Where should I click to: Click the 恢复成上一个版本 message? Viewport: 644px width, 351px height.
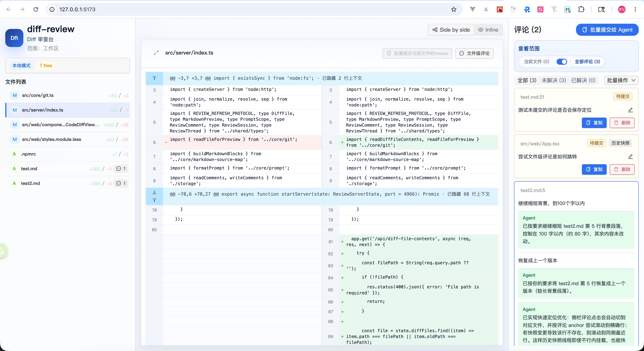[x=537, y=260]
